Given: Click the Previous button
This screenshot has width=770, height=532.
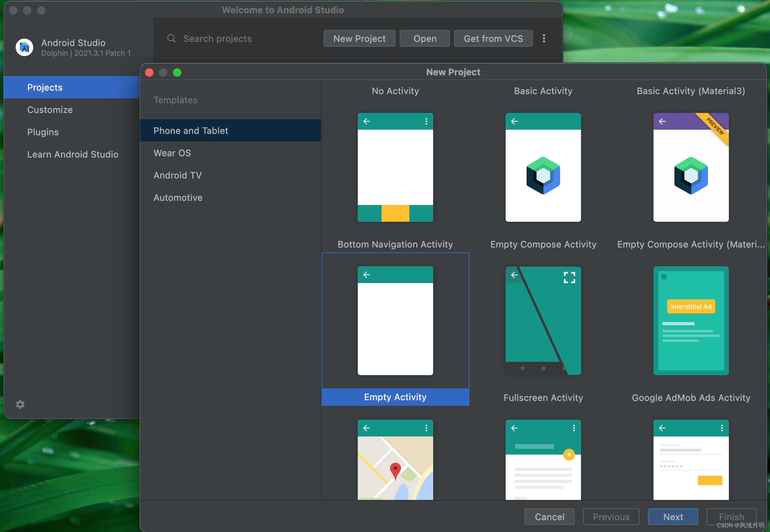Looking at the screenshot, I should coord(611,517).
